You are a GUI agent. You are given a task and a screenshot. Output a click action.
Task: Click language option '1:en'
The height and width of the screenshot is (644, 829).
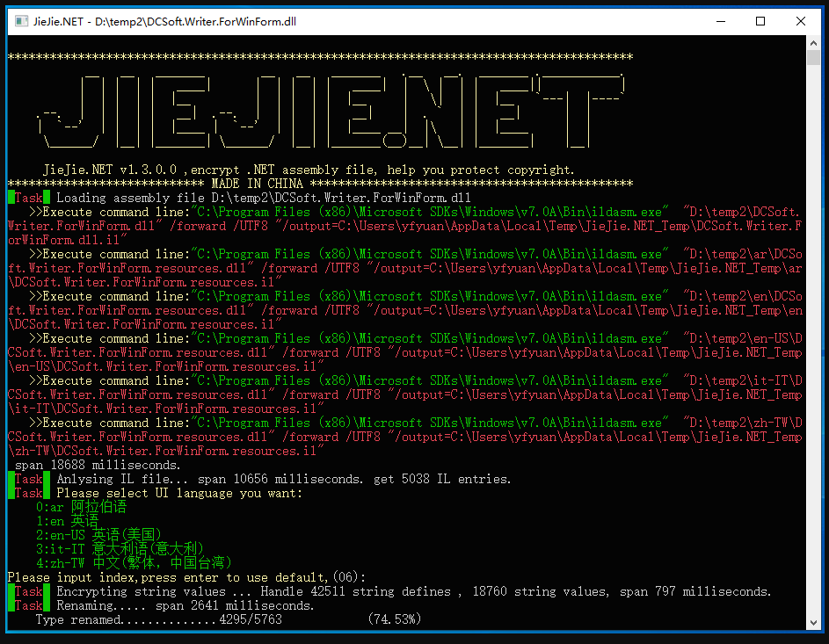tap(67, 521)
